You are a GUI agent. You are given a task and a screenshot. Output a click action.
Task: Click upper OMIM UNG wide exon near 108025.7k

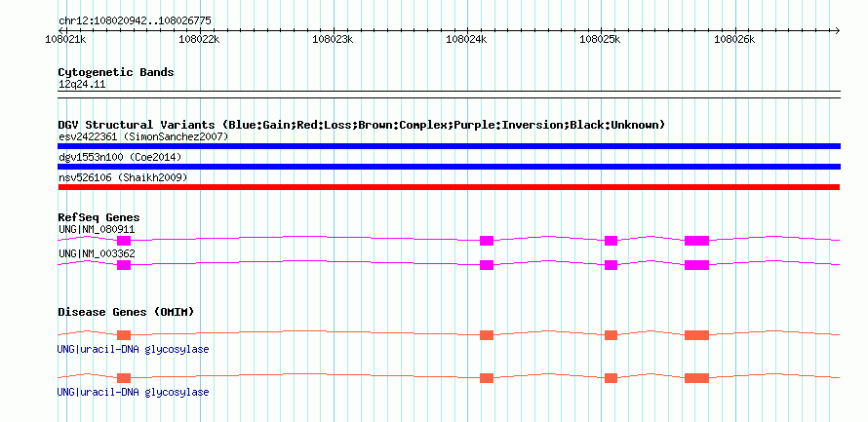pyautogui.click(x=696, y=335)
